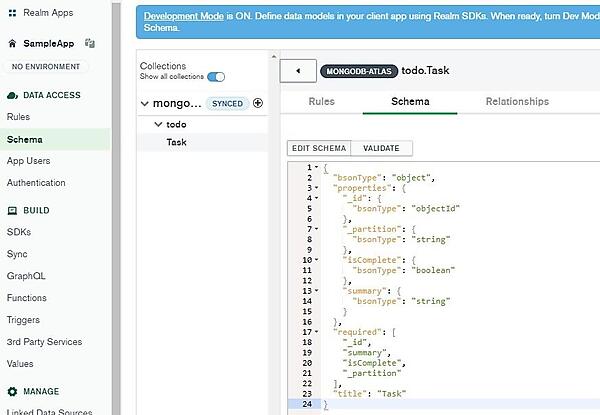600x415 pixels.
Task: Open GraphQL in the sidebar
Action: point(26,278)
